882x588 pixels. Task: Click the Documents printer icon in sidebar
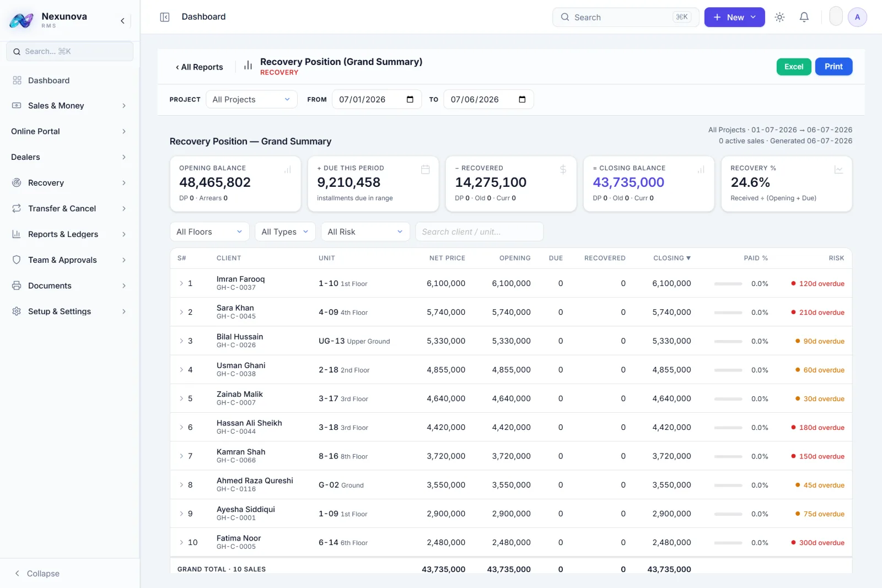17,285
